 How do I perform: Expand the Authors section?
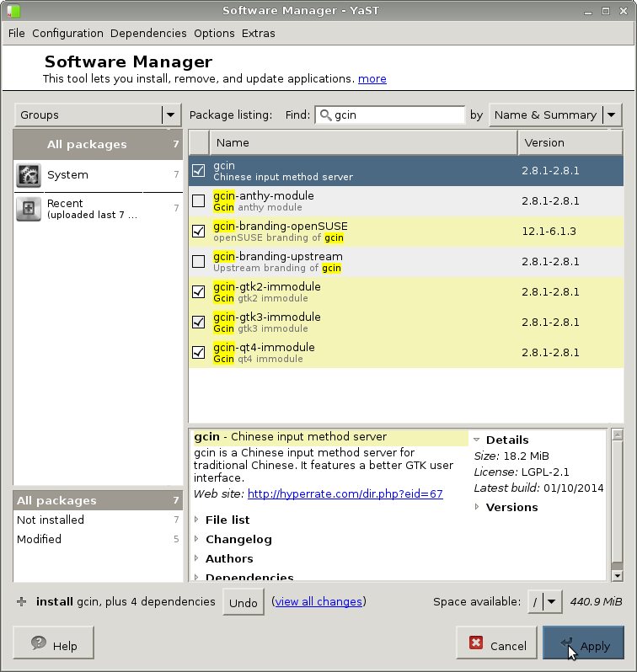tap(196, 558)
